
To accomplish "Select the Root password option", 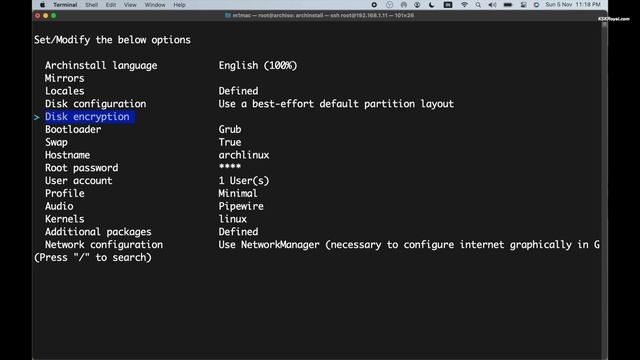I will (82, 168).
